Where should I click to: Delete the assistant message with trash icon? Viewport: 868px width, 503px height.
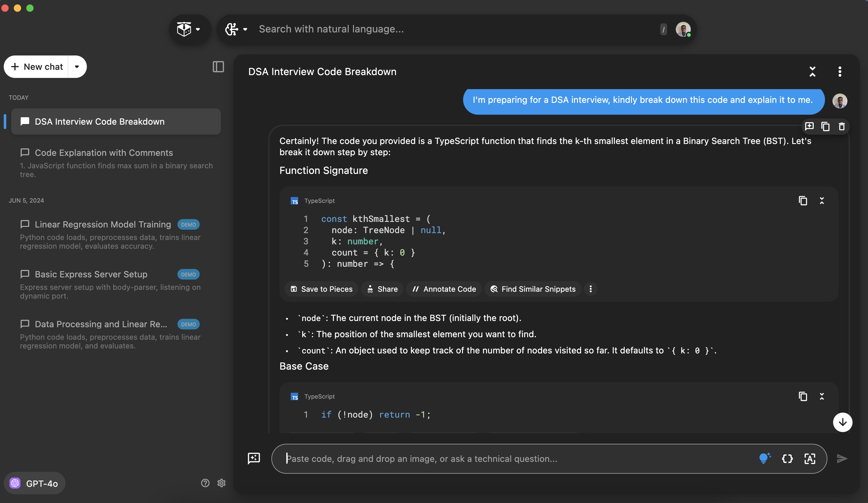[842, 127]
